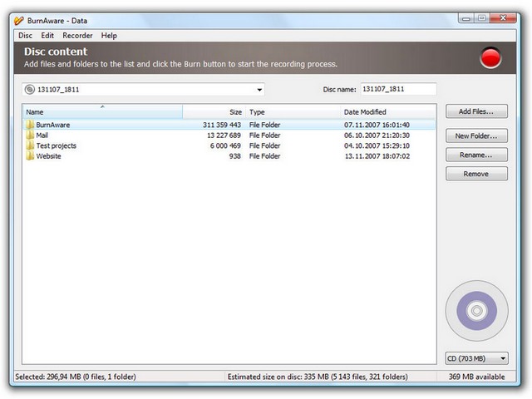Image resolution: width=532 pixels, height=399 pixels.
Task: Open the Help menu
Action: tap(109, 36)
